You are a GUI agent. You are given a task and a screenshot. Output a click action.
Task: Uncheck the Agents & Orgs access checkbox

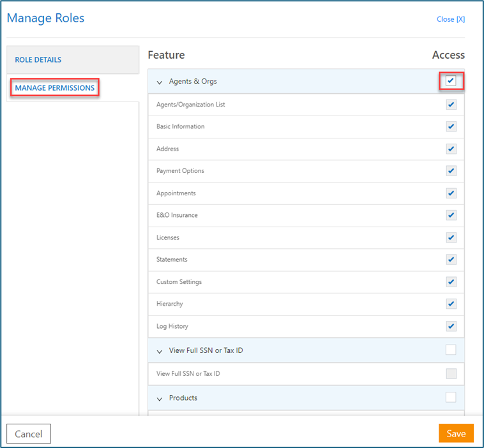tap(451, 81)
